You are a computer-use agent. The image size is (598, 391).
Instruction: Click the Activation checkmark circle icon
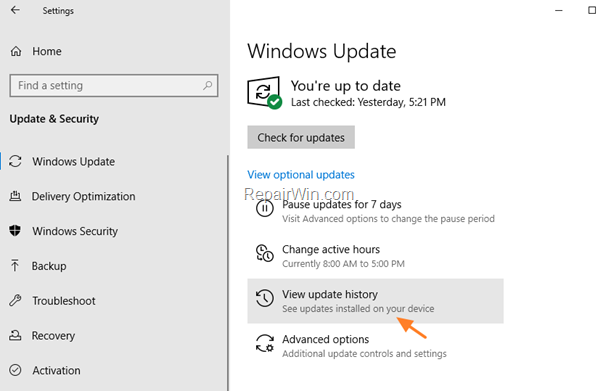point(15,370)
